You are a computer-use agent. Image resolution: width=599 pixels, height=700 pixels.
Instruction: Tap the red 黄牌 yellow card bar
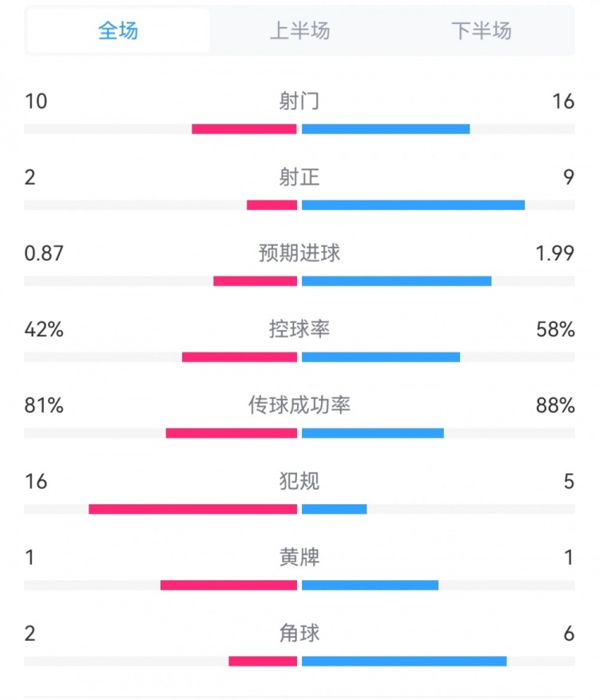click(228, 585)
